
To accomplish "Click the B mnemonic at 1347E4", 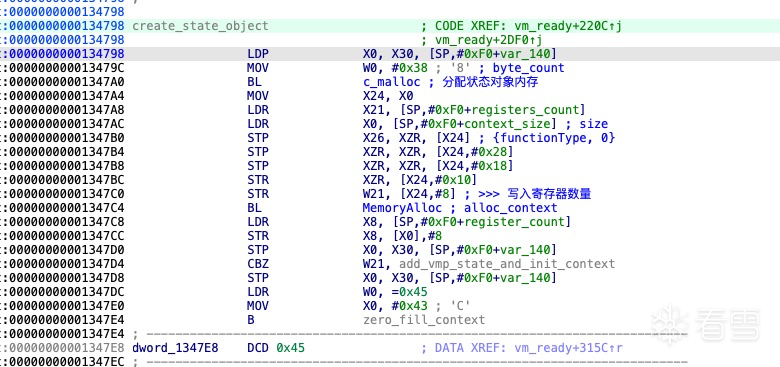I will (x=251, y=320).
